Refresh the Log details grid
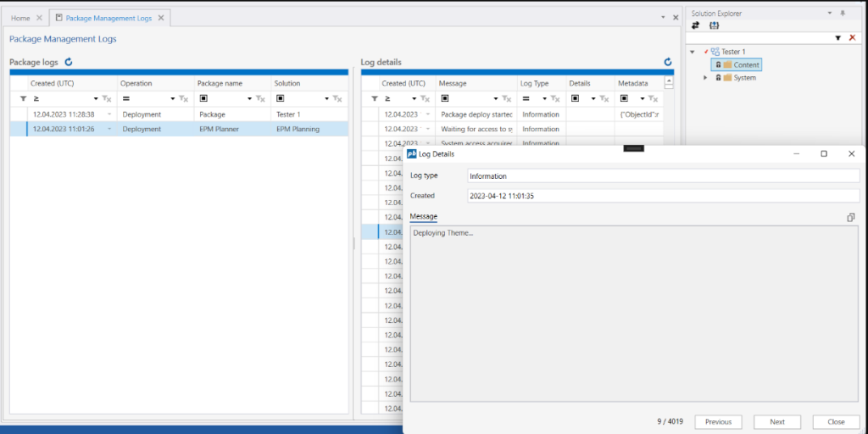The image size is (868, 434). [668, 62]
